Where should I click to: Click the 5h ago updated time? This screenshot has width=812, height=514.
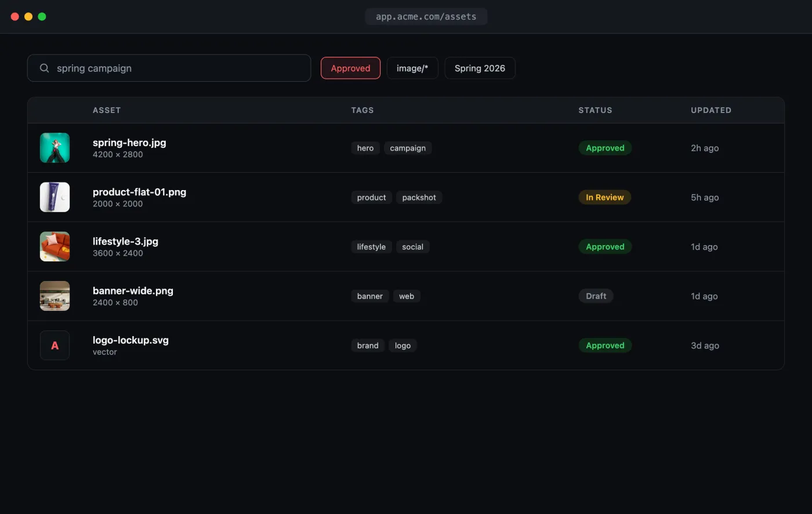tap(705, 197)
